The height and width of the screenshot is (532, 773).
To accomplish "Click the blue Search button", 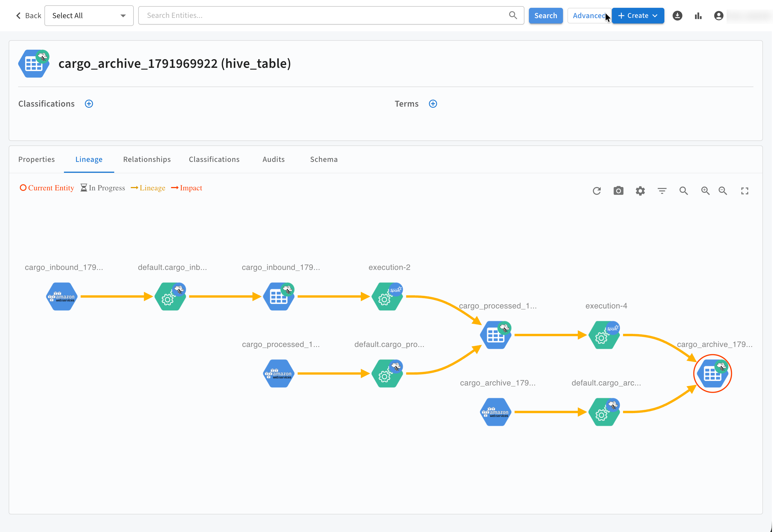I will [546, 16].
